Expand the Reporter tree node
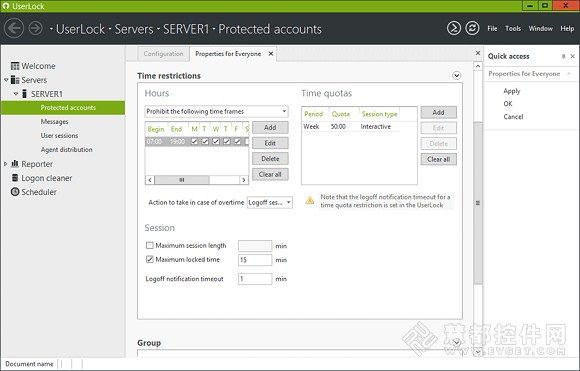Viewport: 580px width, 371px height. [6, 163]
